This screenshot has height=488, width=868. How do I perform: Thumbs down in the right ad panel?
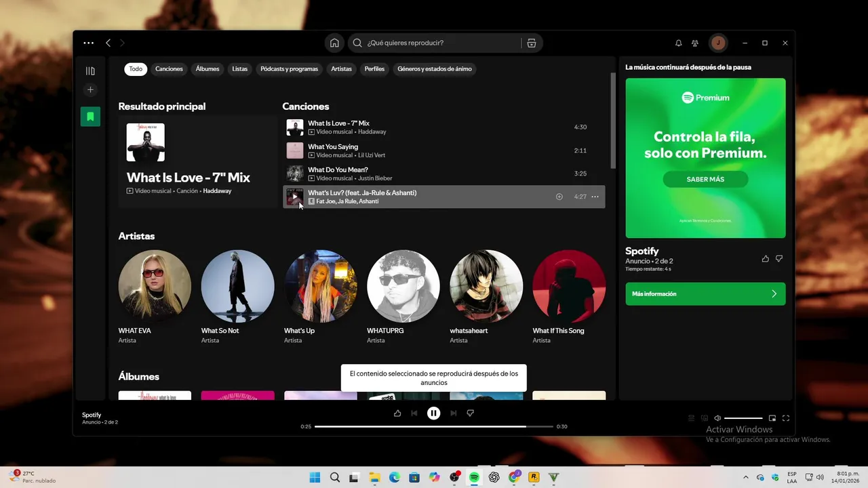click(779, 258)
